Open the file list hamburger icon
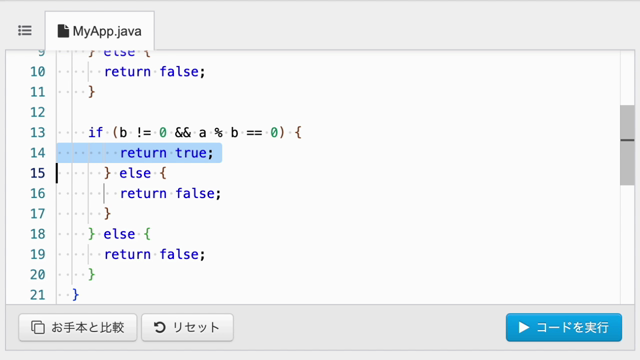Viewport: 640px width, 360px height. [x=25, y=31]
